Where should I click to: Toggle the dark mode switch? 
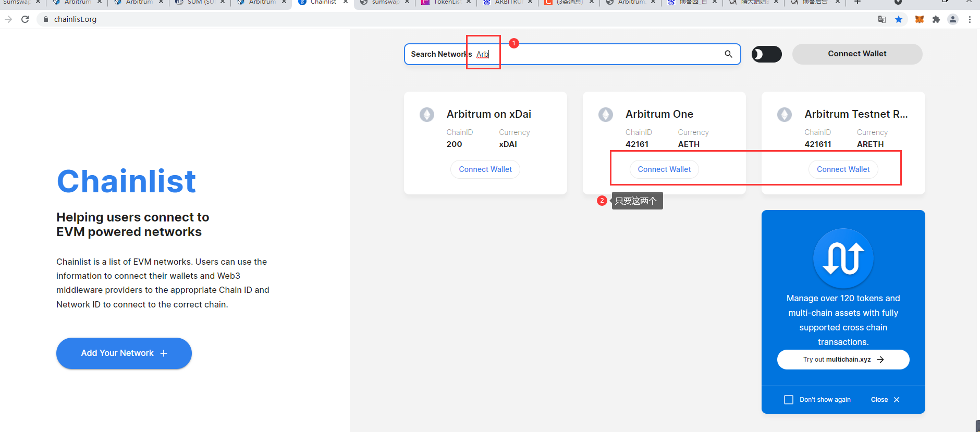pyautogui.click(x=766, y=54)
